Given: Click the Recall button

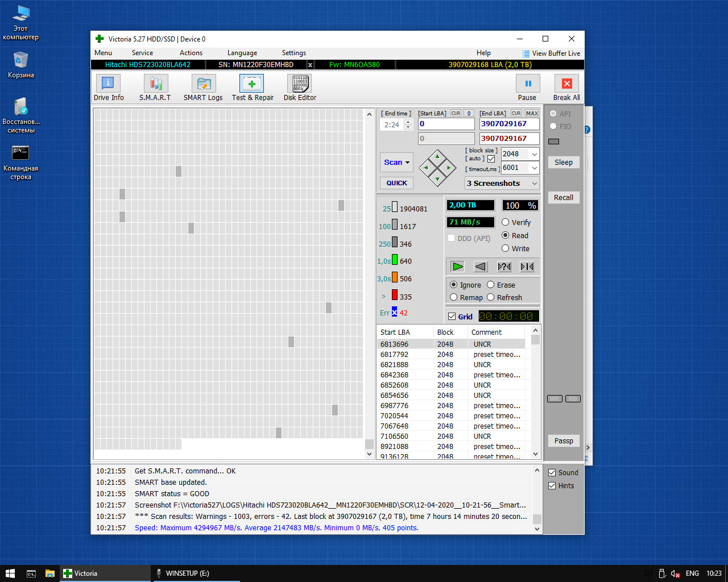Looking at the screenshot, I should pos(564,197).
